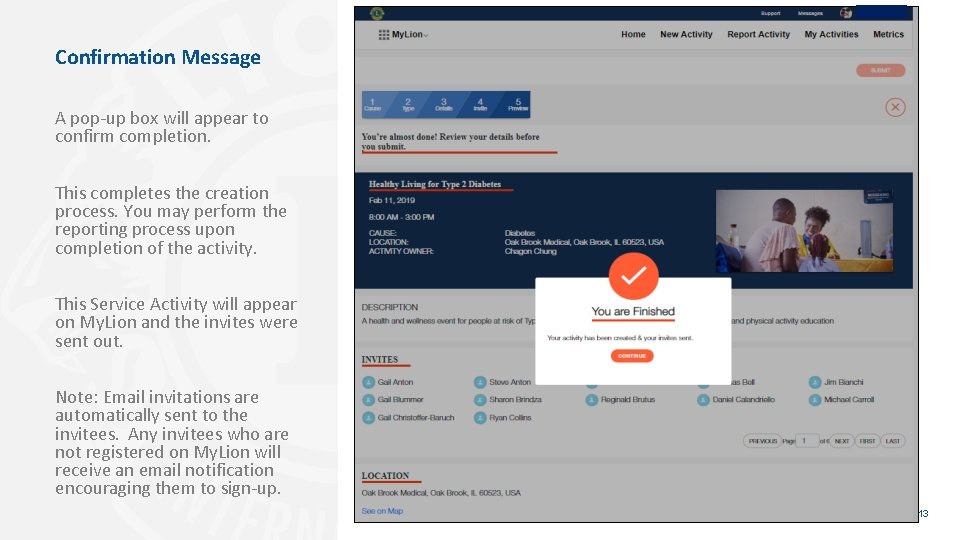The image size is (960, 540).
Task: Click the activity photo thumbnail
Action: [804, 230]
